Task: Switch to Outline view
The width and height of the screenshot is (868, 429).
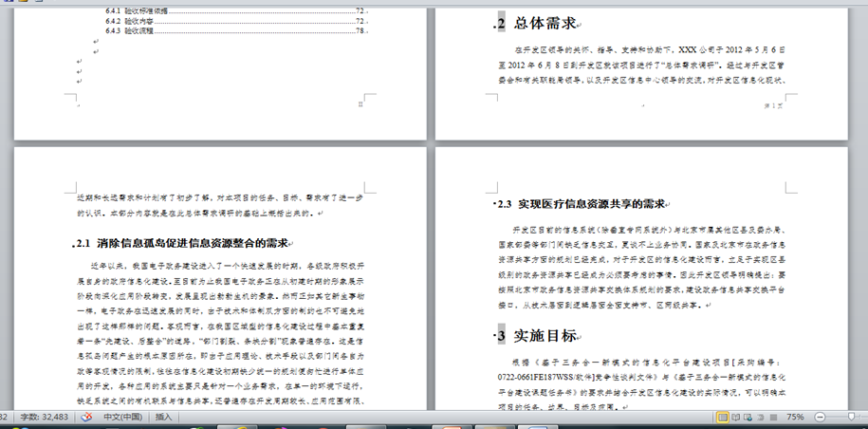Action: pyautogui.click(x=761, y=417)
